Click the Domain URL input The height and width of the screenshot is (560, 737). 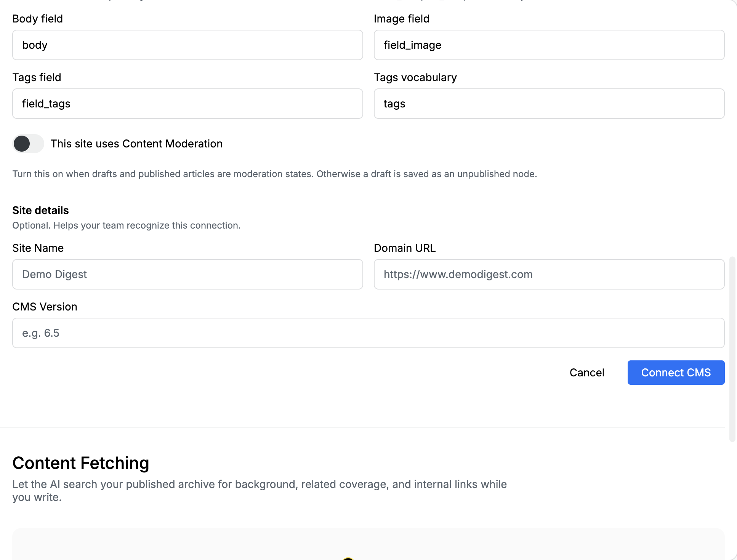[549, 274]
